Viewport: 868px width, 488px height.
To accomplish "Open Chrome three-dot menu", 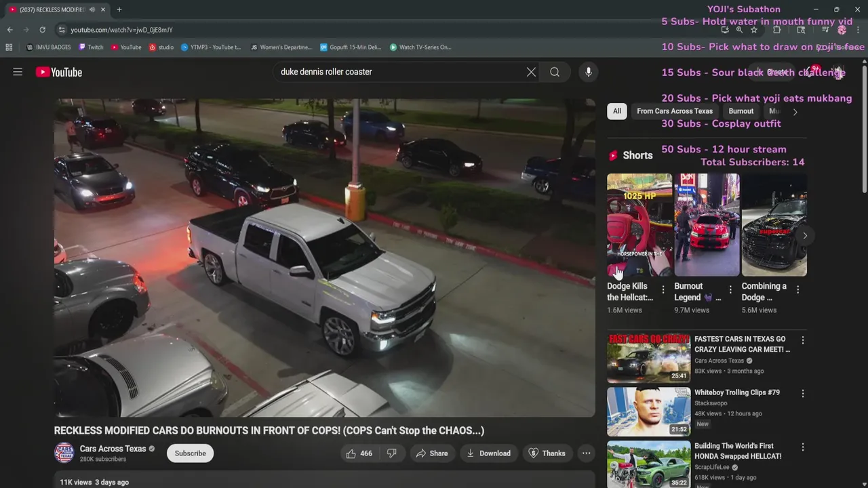I will 859,30.
